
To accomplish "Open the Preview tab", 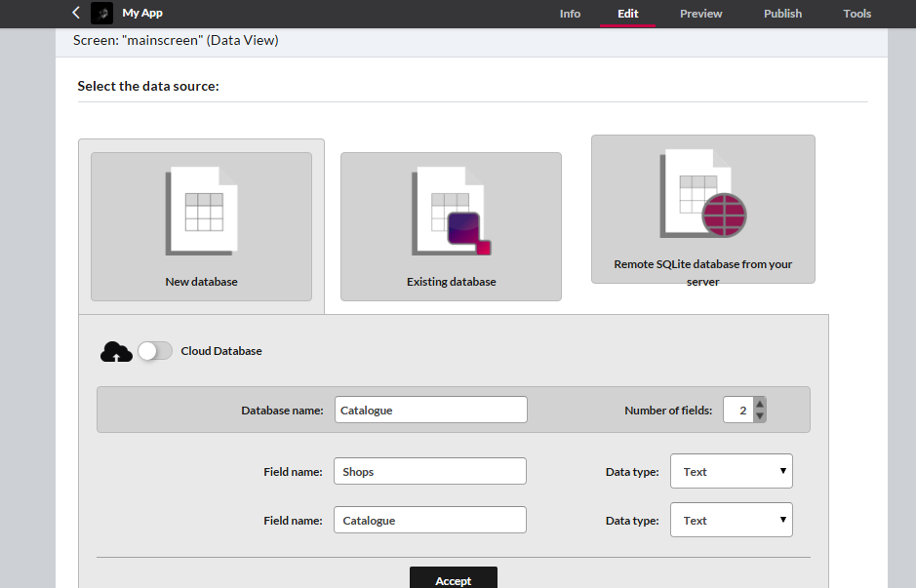I will pos(701,14).
